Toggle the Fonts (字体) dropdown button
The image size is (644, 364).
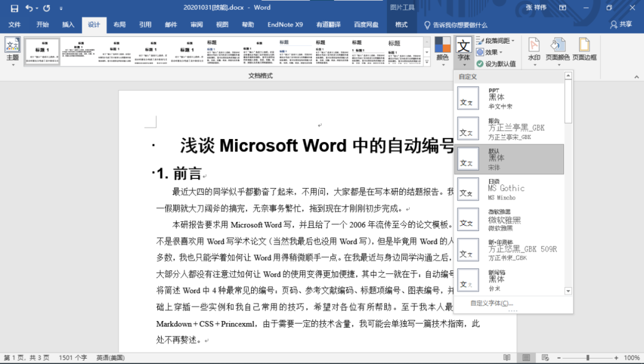click(464, 51)
